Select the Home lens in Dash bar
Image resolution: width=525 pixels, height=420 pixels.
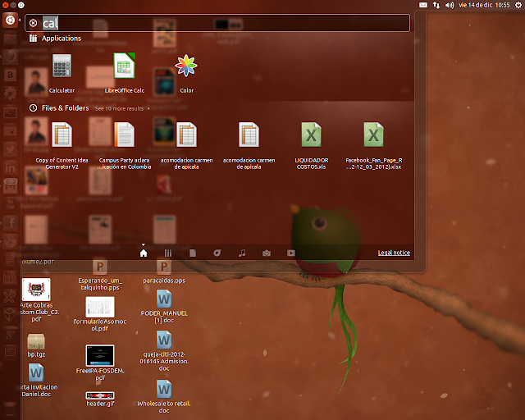[x=144, y=253]
